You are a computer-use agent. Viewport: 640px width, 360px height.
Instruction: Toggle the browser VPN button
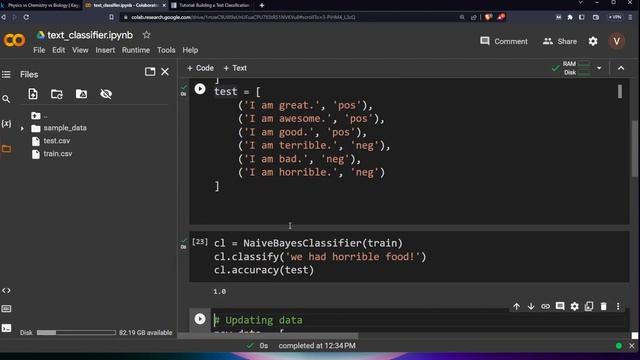pos(615,17)
